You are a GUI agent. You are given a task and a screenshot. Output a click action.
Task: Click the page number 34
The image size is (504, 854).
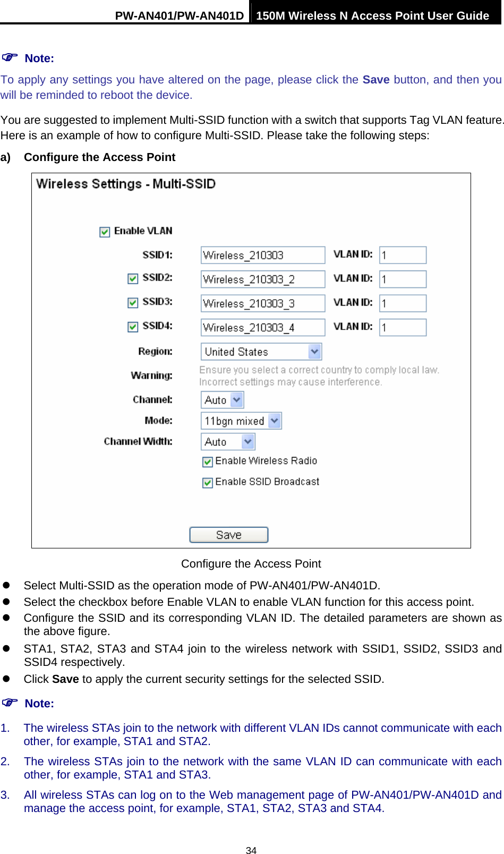tap(251, 850)
